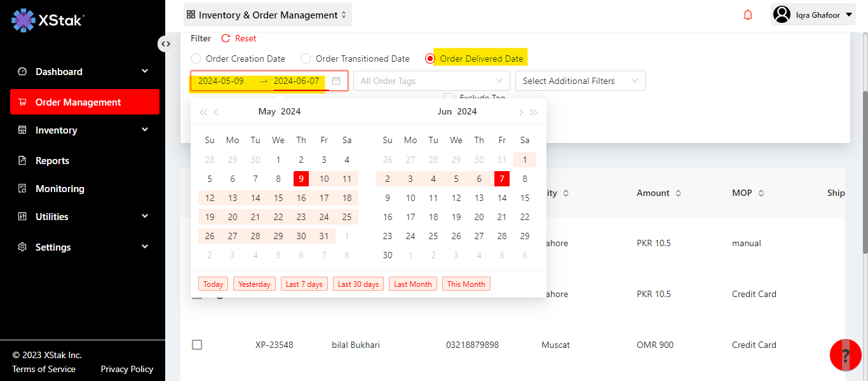This screenshot has width=868, height=381.
Task: Click the calendar icon in date range field
Action: pos(336,81)
